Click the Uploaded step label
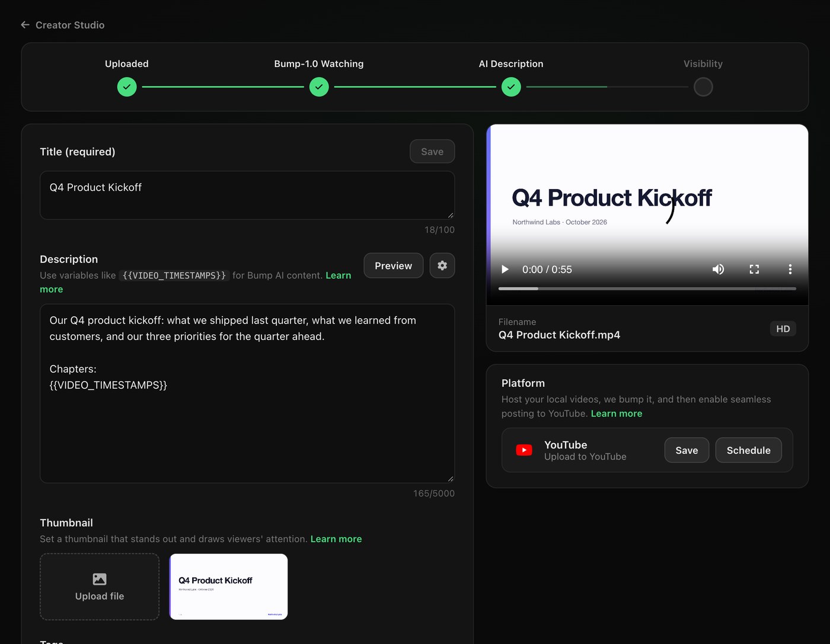The image size is (830, 644). 127,64
